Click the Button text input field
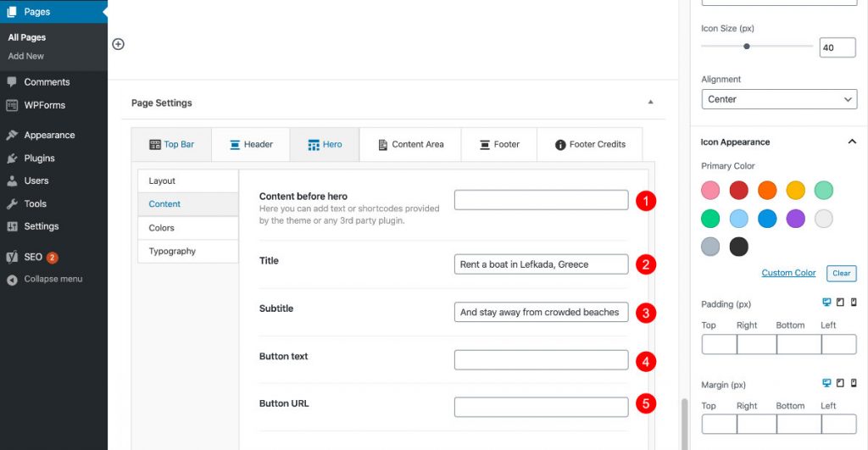 pyautogui.click(x=541, y=359)
